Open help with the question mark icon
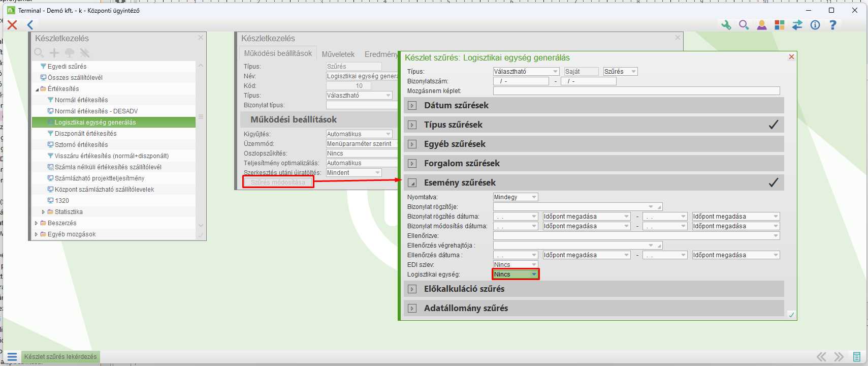Viewport: 868px width, 366px height. pyautogui.click(x=833, y=25)
